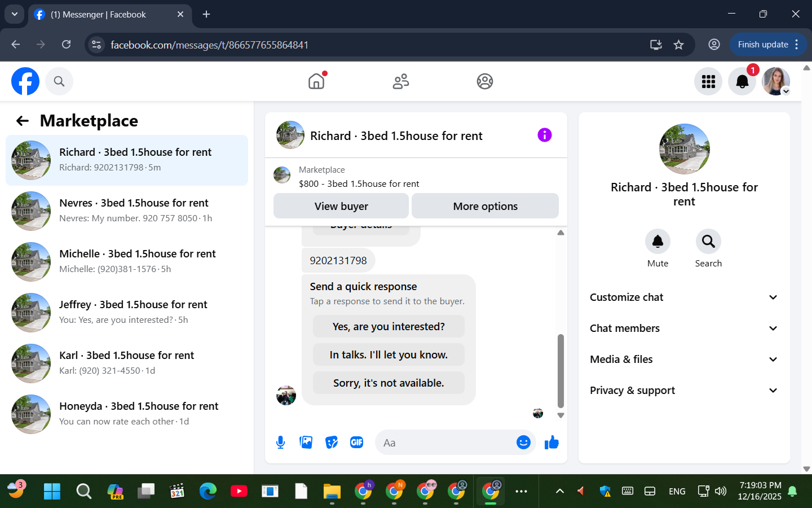Image resolution: width=812 pixels, height=508 pixels.
Task: Bookmark this page with the star
Action: 678,45
